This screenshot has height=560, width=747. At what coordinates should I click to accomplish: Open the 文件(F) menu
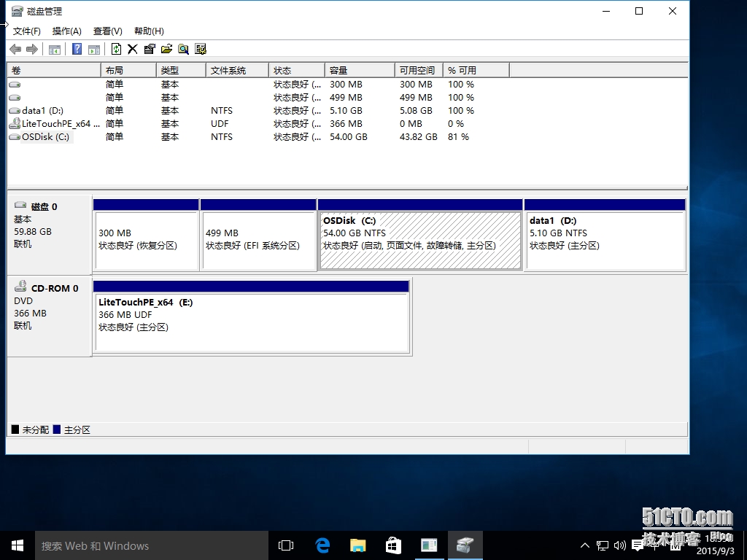[27, 31]
